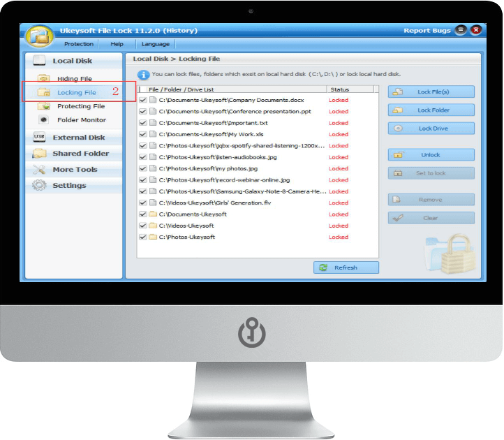Select Protecting File in sidebar
The image size is (504, 440).
coord(81,106)
